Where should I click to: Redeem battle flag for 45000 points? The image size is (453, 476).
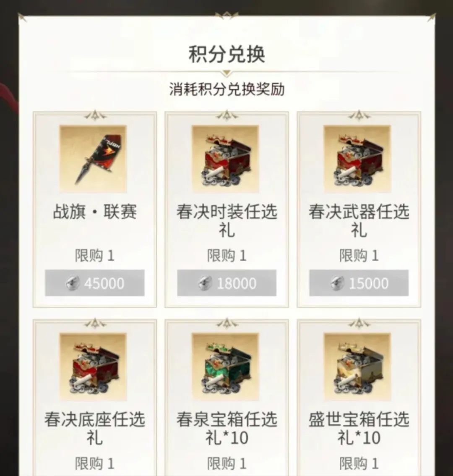pos(95,282)
